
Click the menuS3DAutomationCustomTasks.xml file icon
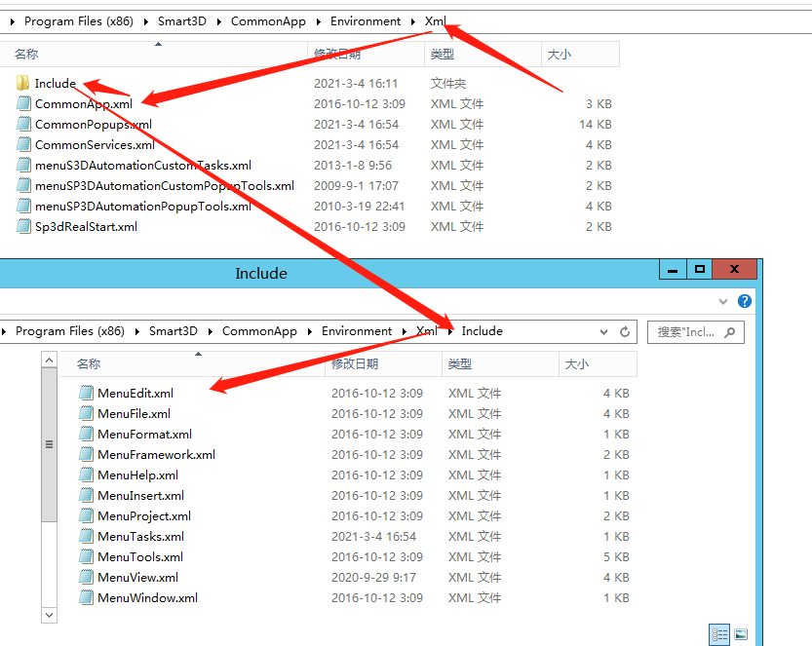[x=23, y=165]
